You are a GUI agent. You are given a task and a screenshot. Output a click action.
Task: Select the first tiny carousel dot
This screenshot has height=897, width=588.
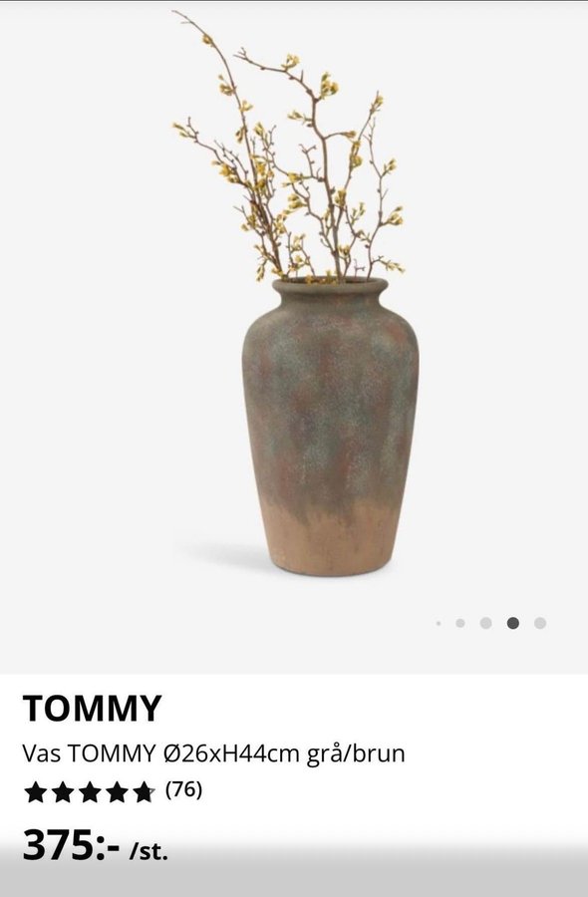pyautogui.click(x=439, y=623)
